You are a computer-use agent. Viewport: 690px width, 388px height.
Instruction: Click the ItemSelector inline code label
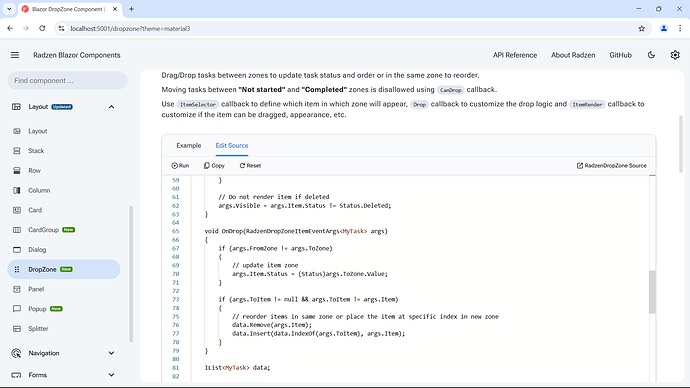click(x=198, y=105)
